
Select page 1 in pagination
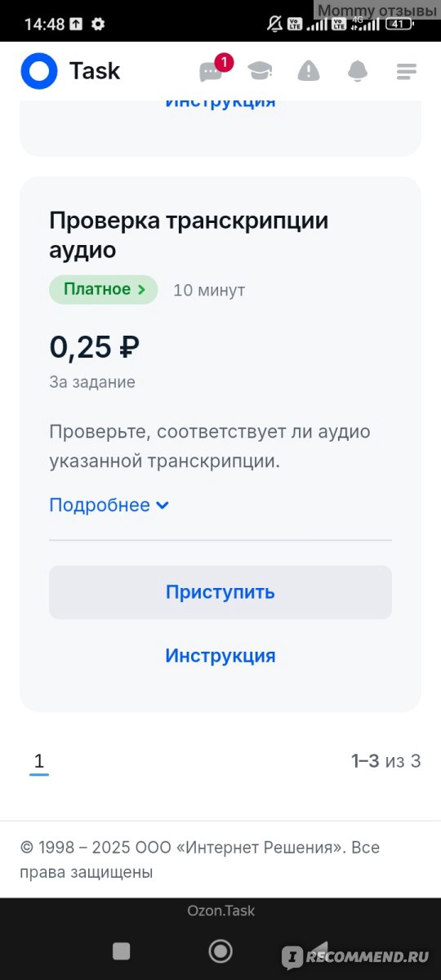pos(38,762)
